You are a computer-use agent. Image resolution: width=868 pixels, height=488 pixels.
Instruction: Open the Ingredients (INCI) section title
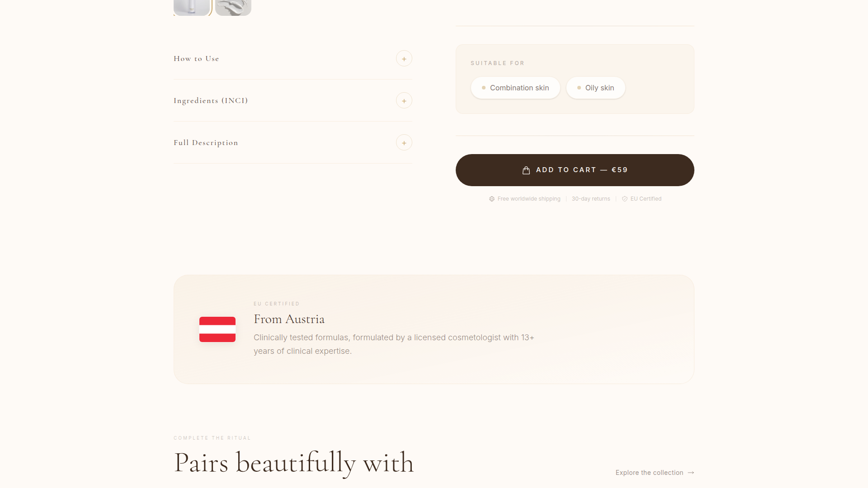click(211, 101)
